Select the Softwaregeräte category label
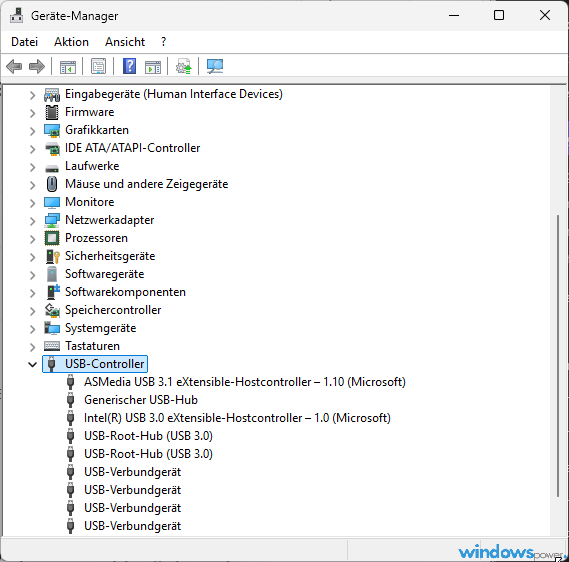Image resolution: width=569 pixels, height=562 pixels. pyautogui.click(x=105, y=274)
